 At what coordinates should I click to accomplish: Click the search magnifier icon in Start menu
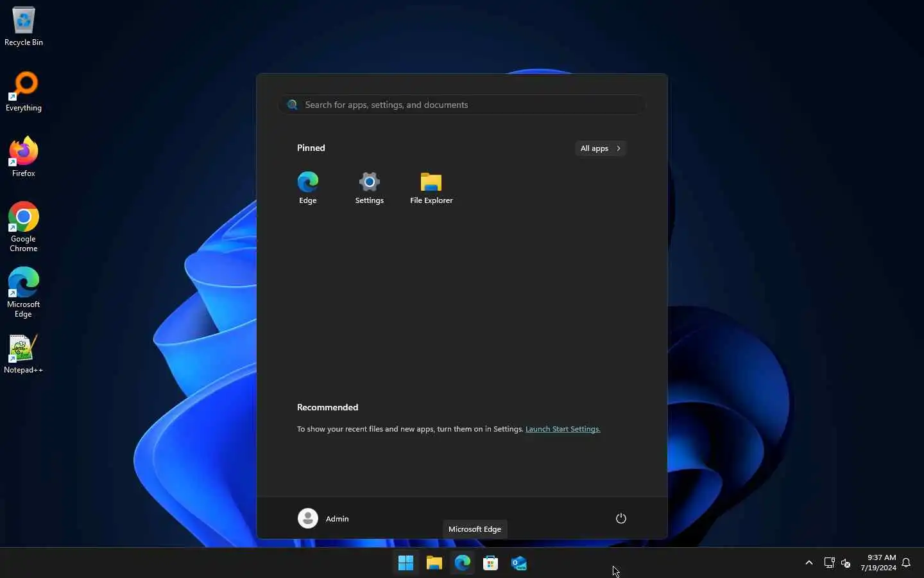(x=293, y=105)
